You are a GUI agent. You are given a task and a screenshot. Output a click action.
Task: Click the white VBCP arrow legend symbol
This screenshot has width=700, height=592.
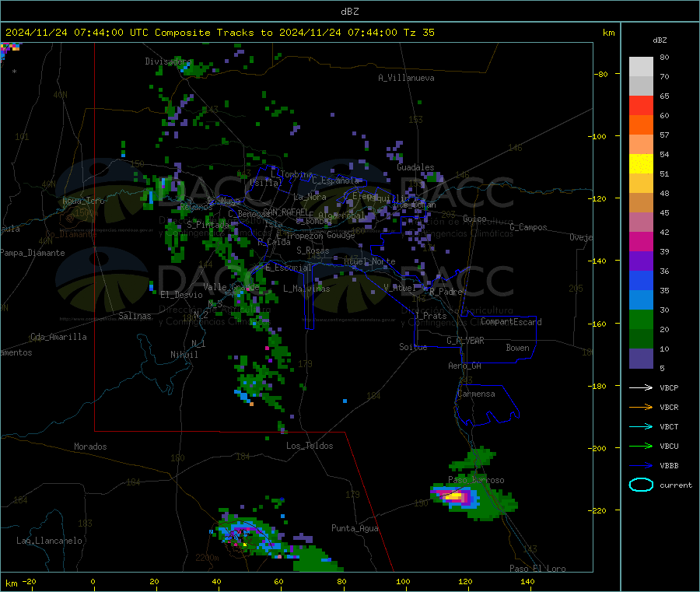(x=641, y=387)
